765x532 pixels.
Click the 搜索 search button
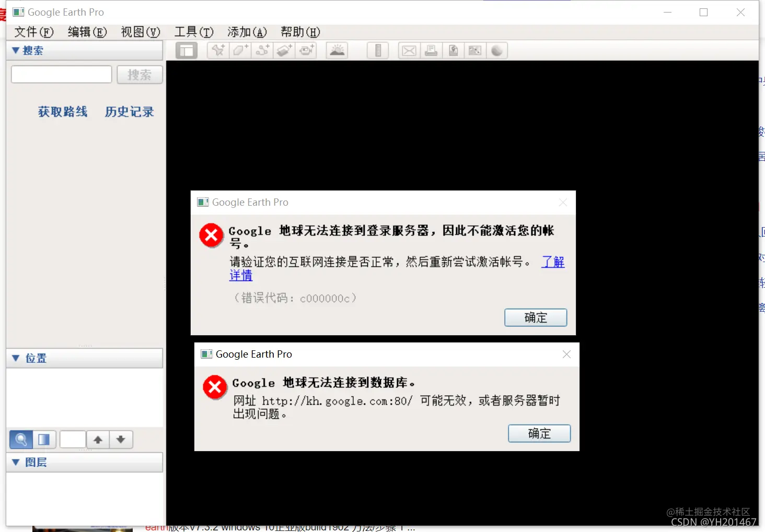tap(140, 75)
